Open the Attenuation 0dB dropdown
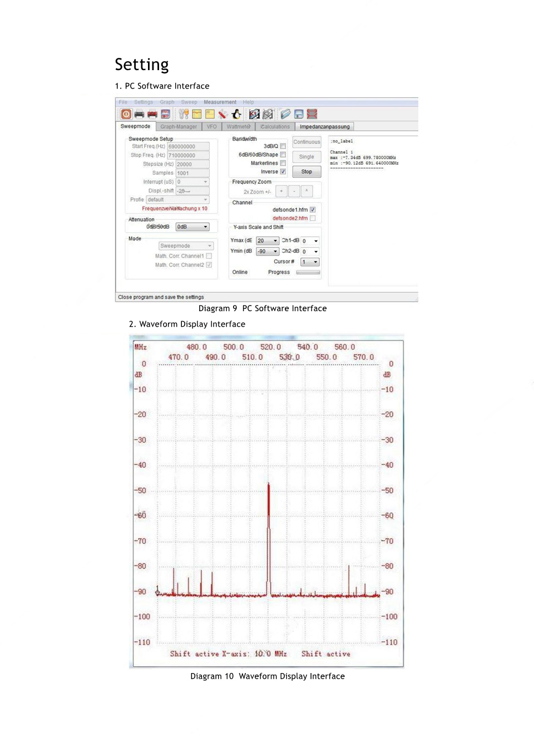 (192, 227)
